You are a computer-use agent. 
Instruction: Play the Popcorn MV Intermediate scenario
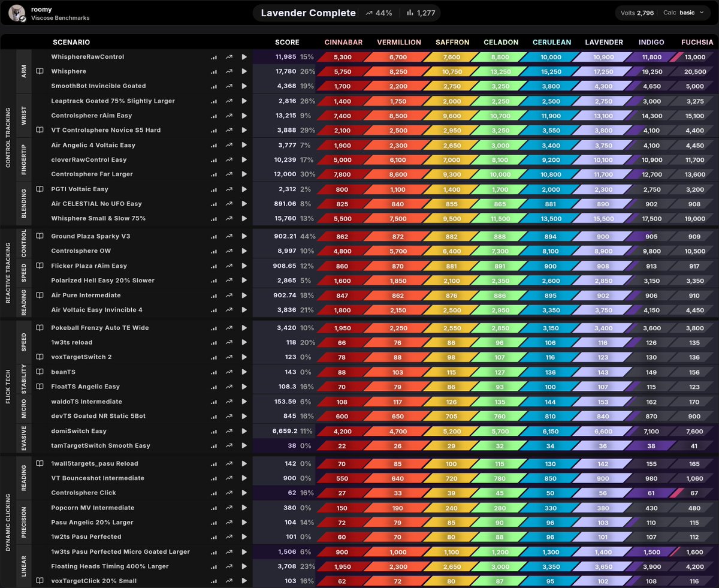tap(244, 508)
